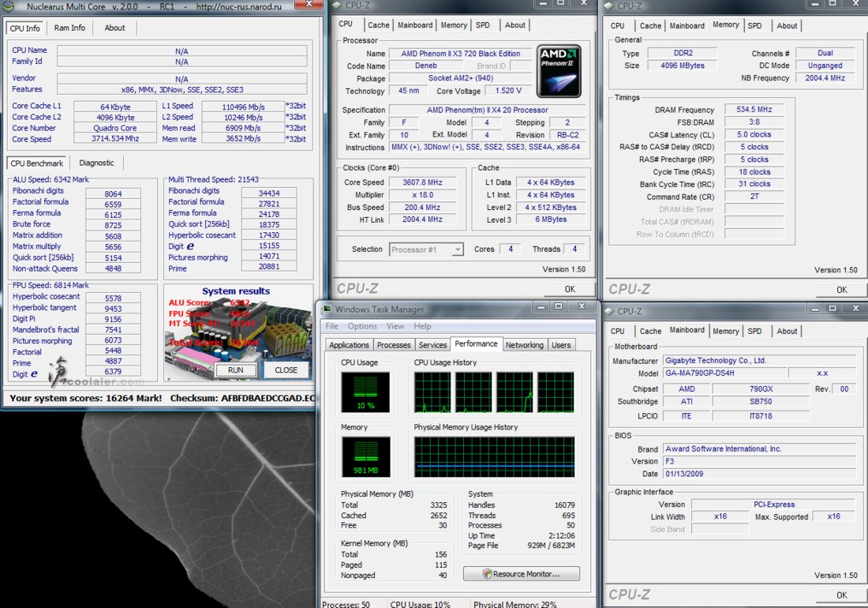Click the Memory meter showing 981 MB
The image size is (868, 608).
click(x=365, y=457)
